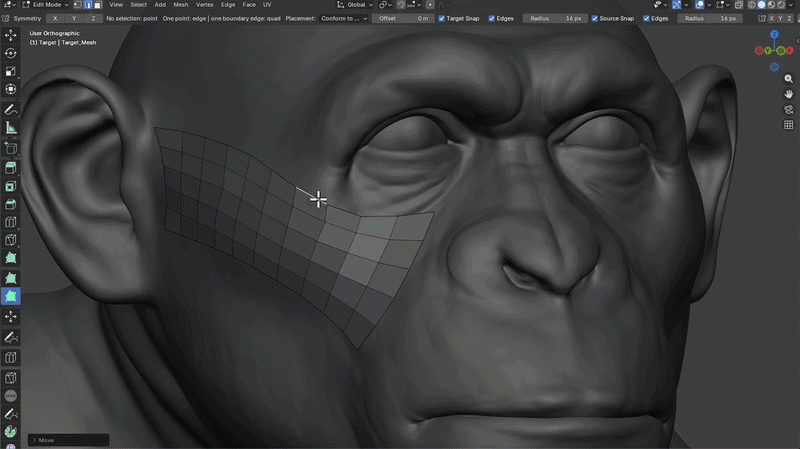Switch to vertex select mode
800x449 pixels.
coord(78,5)
